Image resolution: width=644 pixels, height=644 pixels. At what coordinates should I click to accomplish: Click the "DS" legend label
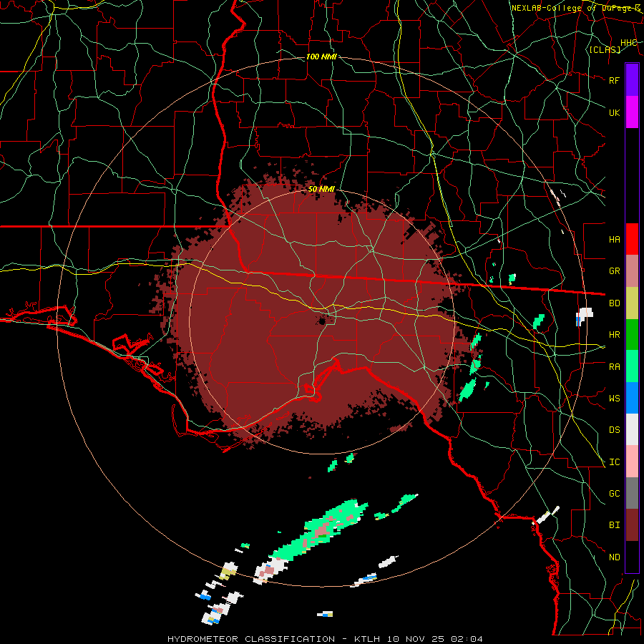614,430
